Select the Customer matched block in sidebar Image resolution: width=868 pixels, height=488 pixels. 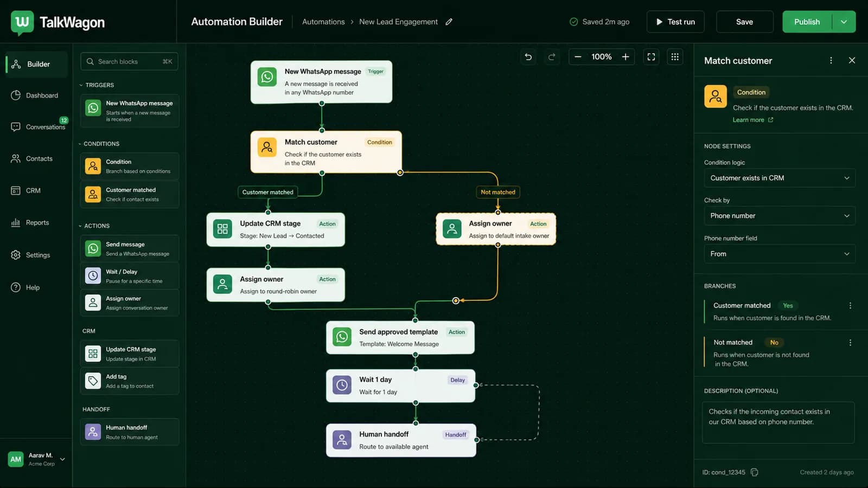point(130,194)
